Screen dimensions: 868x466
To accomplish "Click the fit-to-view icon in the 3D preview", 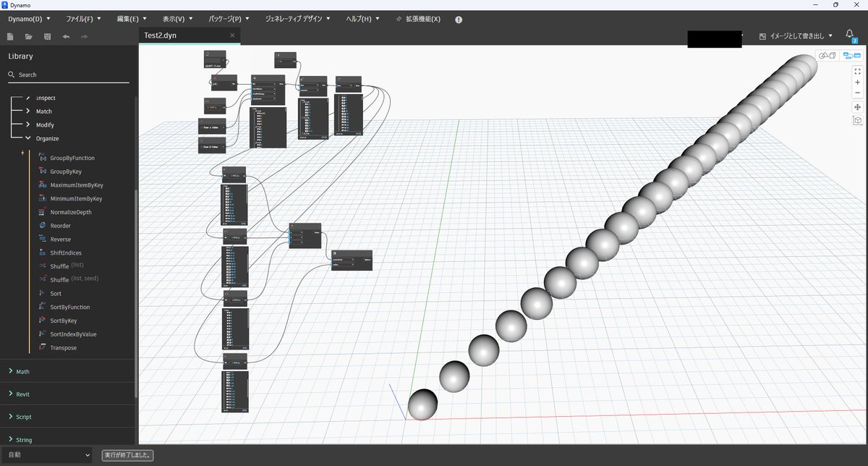I will point(857,72).
